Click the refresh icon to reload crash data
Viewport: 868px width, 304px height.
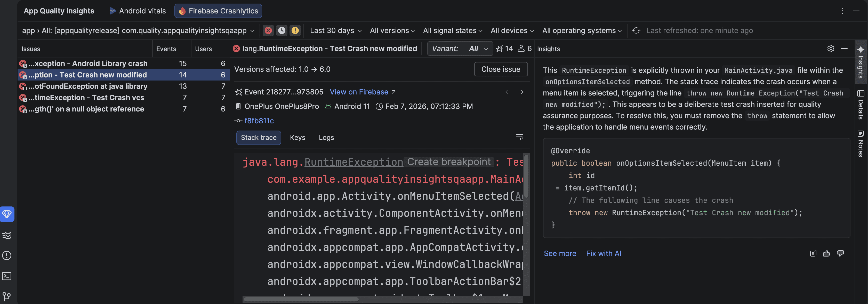click(x=636, y=30)
